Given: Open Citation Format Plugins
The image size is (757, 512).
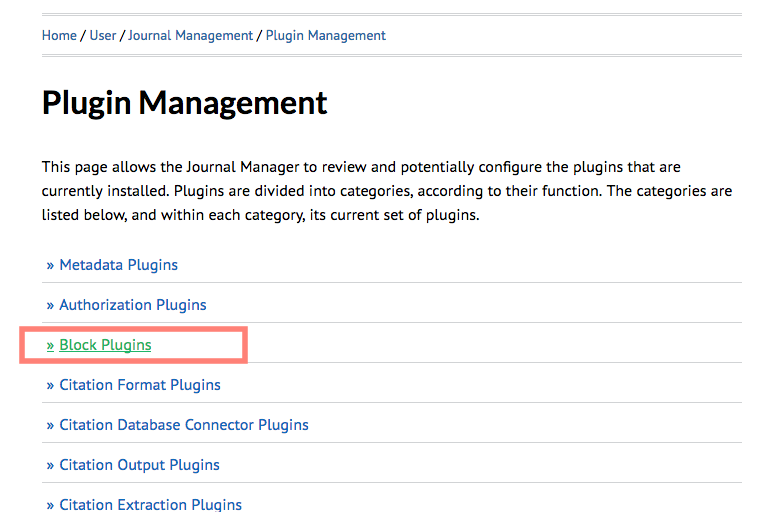Looking at the screenshot, I should (x=140, y=385).
